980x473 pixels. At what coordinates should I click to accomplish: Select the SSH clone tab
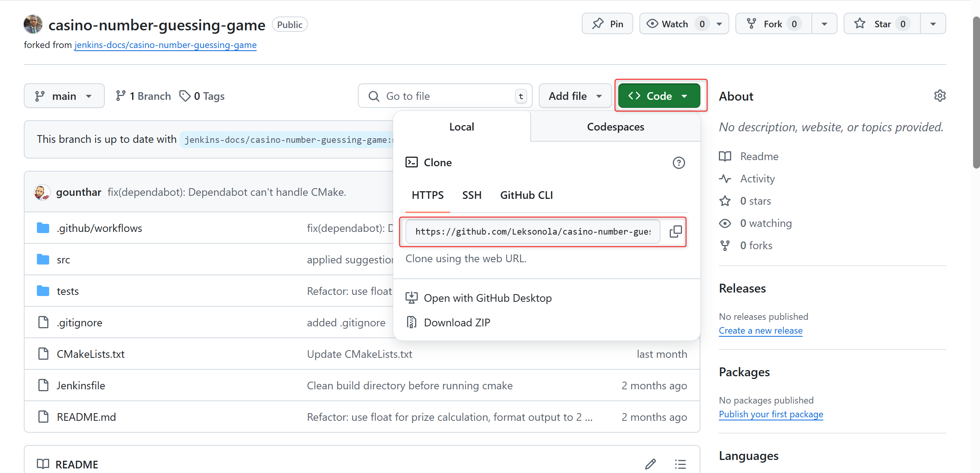coord(472,195)
